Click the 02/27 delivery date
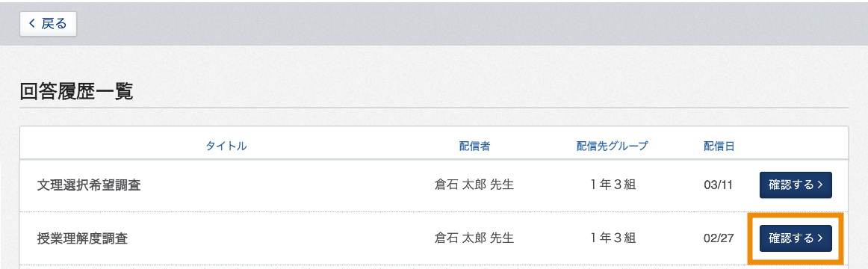868x269 pixels. coord(719,238)
